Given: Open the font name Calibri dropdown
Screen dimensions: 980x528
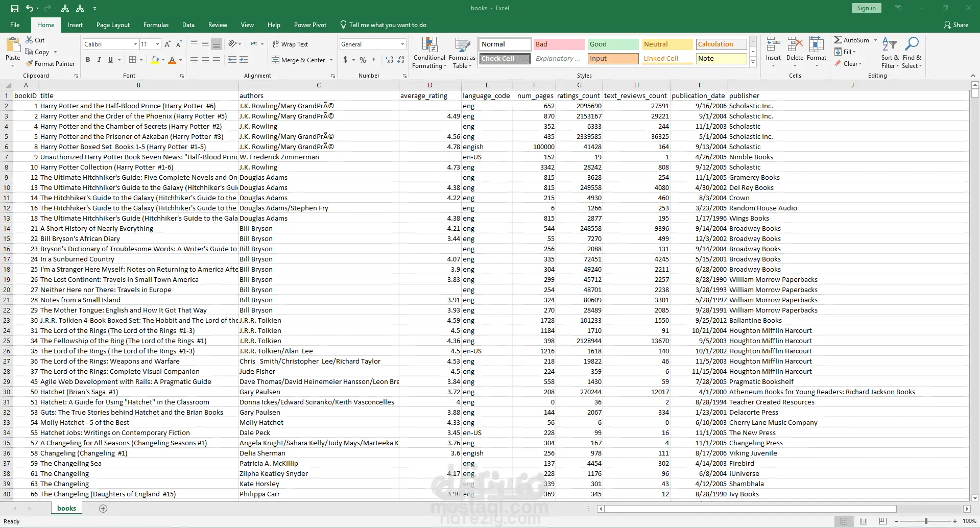Looking at the screenshot, I should pyautogui.click(x=135, y=44).
